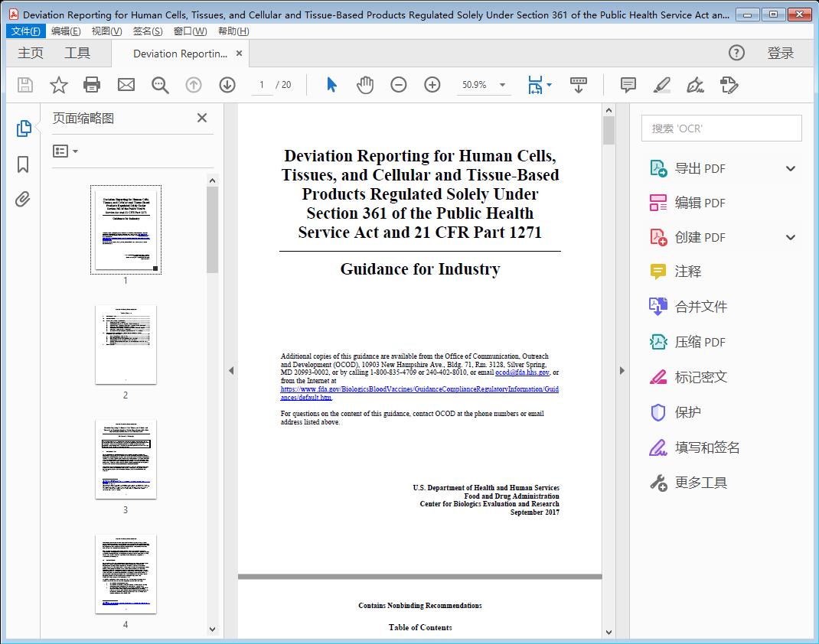Image resolution: width=819 pixels, height=644 pixels.
Task: Select the Hand tool
Action: 365,85
